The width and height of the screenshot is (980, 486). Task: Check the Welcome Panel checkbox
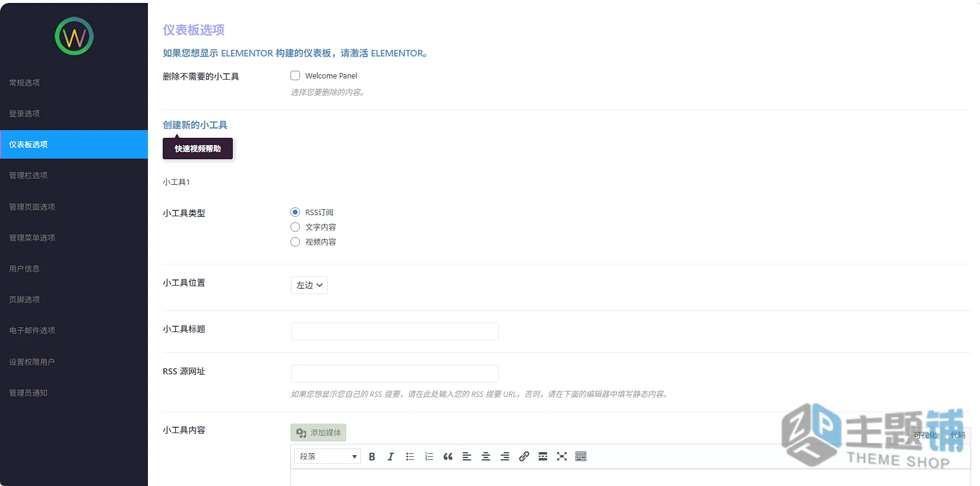(295, 75)
